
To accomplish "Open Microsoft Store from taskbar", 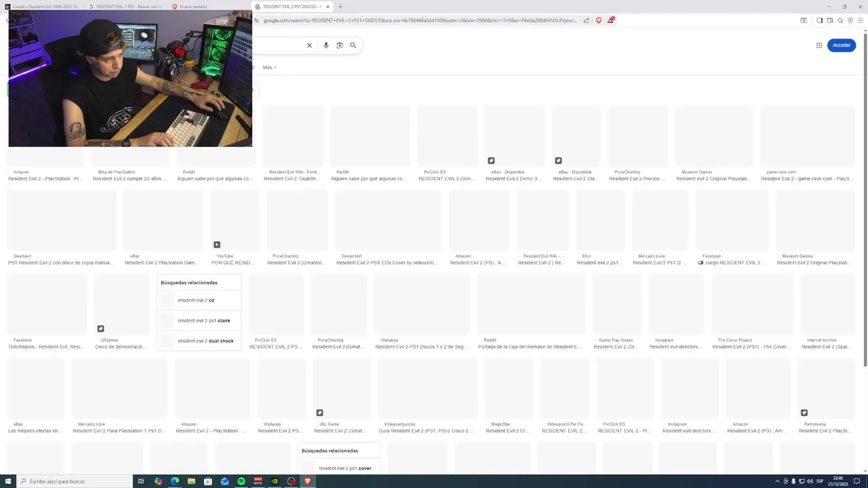I will point(208,481).
